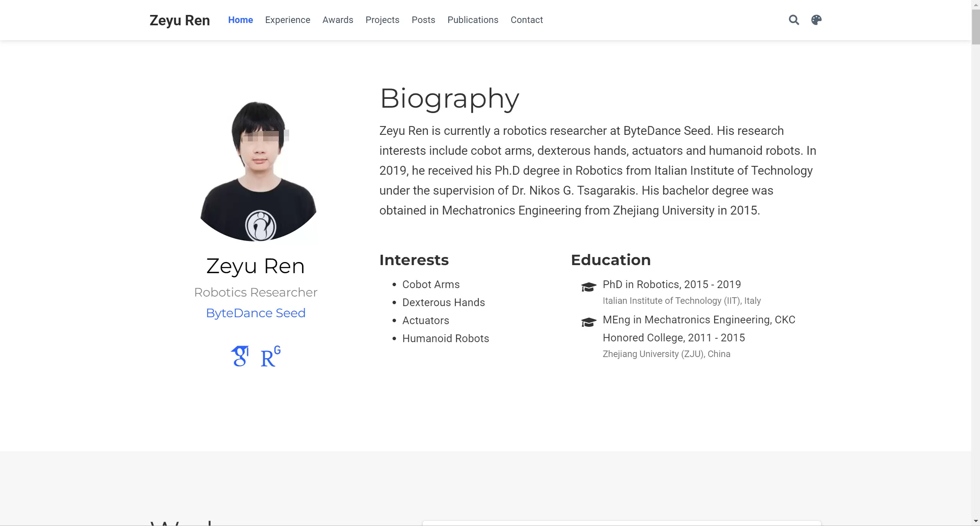Click the Zeyu Ren site title

(x=179, y=20)
